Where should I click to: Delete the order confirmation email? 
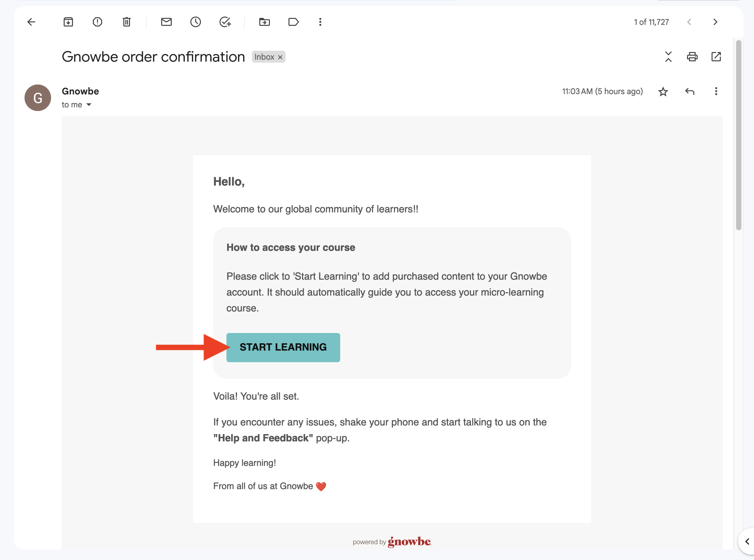pyautogui.click(x=127, y=22)
